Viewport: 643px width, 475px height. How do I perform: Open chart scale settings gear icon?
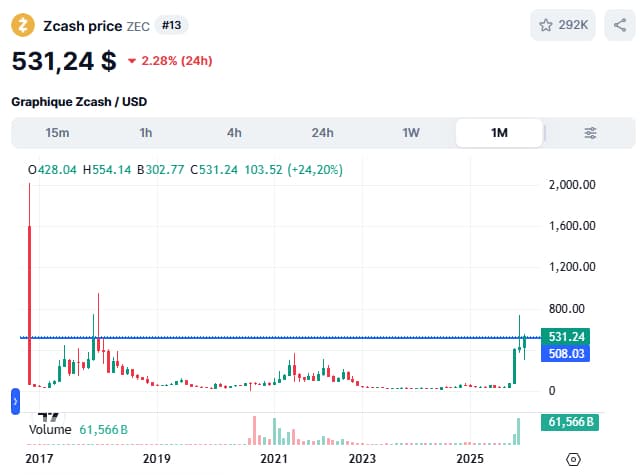pyautogui.click(x=573, y=459)
